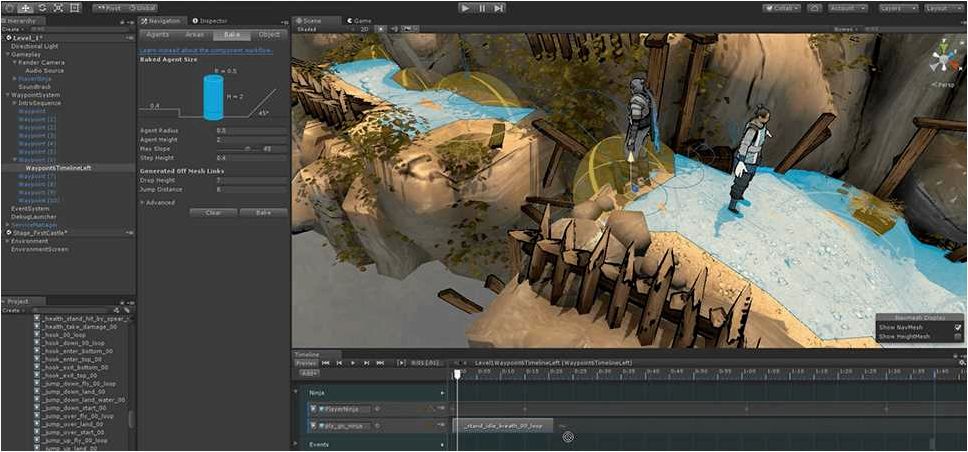Open the Account dropdown
Image resolution: width=968 pixels, height=452 pixels.
848,8
